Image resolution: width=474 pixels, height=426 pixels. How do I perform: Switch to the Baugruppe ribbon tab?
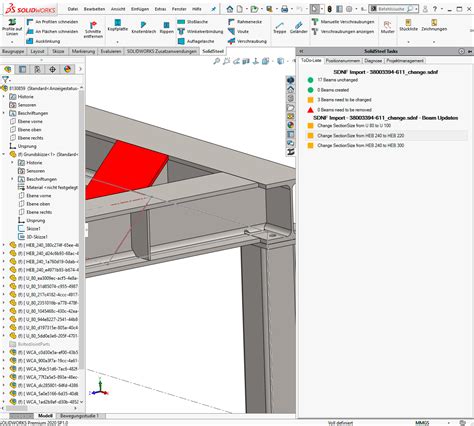point(13,51)
